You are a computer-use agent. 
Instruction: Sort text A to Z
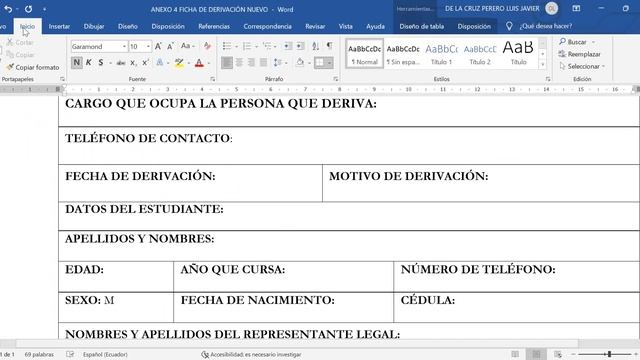(316, 46)
